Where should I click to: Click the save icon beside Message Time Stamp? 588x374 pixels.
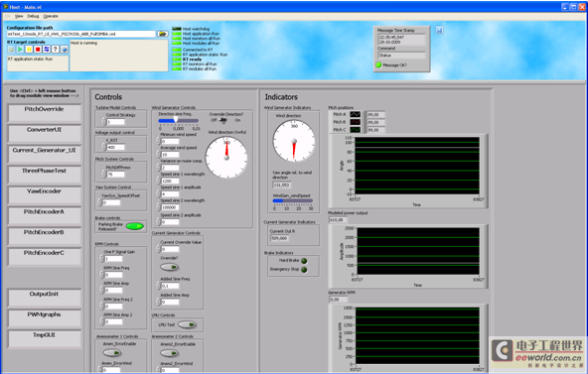coord(439,30)
